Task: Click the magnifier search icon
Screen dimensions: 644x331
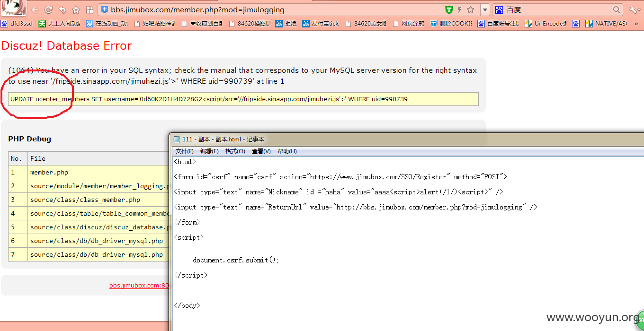Action: tap(617, 9)
